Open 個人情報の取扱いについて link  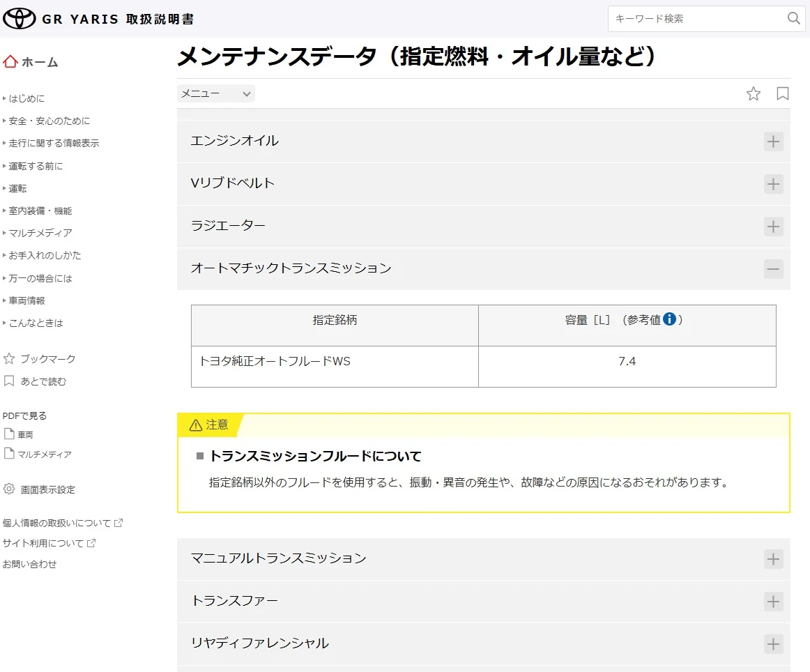pyautogui.click(x=63, y=523)
